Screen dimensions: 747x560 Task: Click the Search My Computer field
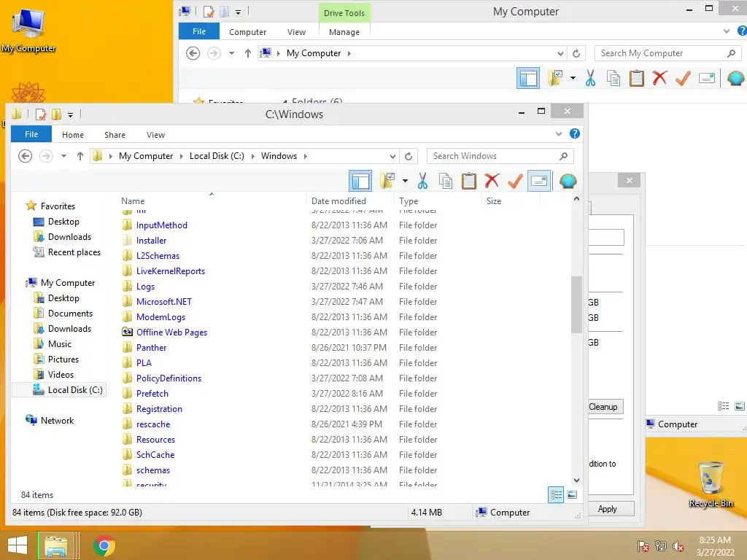[668, 53]
